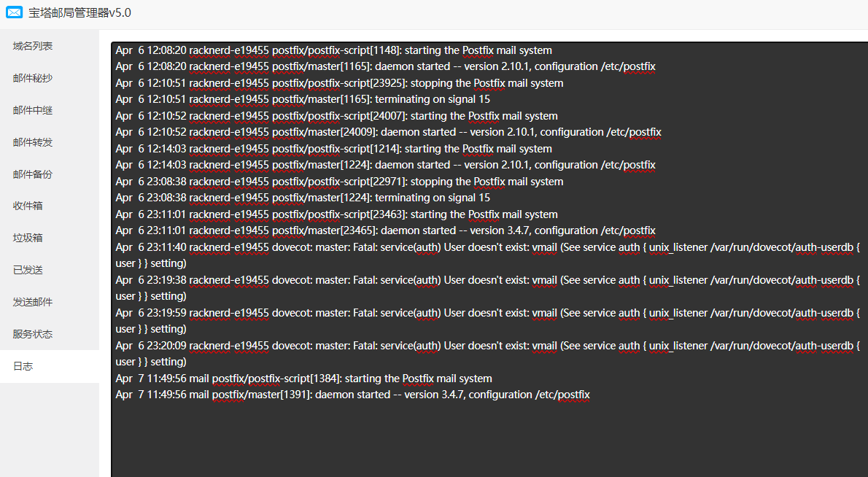
Task: Click log line master[23465] daemon started version 3.4.7
Action: pos(385,230)
